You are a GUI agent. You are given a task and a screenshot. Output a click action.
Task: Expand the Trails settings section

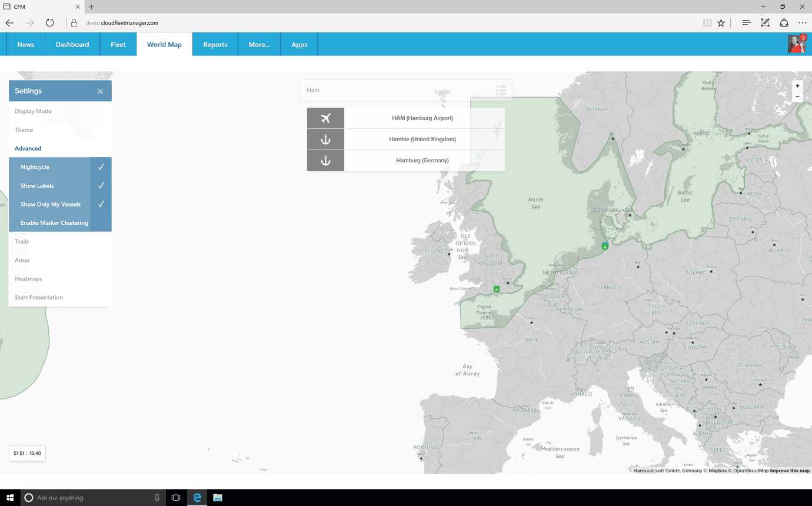pos(22,241)
